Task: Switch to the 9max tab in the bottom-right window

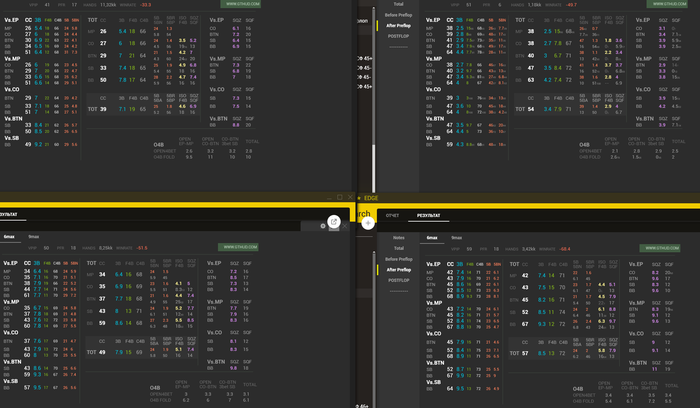Action: (x=457, y=238)
